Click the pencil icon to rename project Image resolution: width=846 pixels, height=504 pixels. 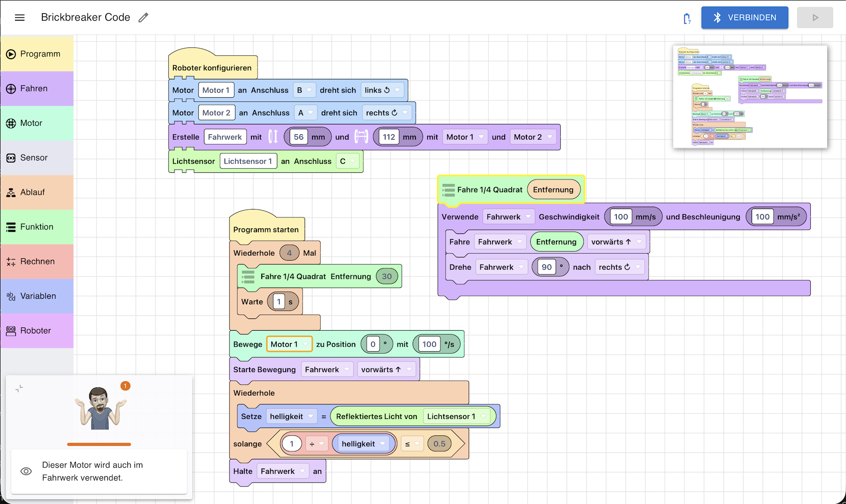[143, 17]
